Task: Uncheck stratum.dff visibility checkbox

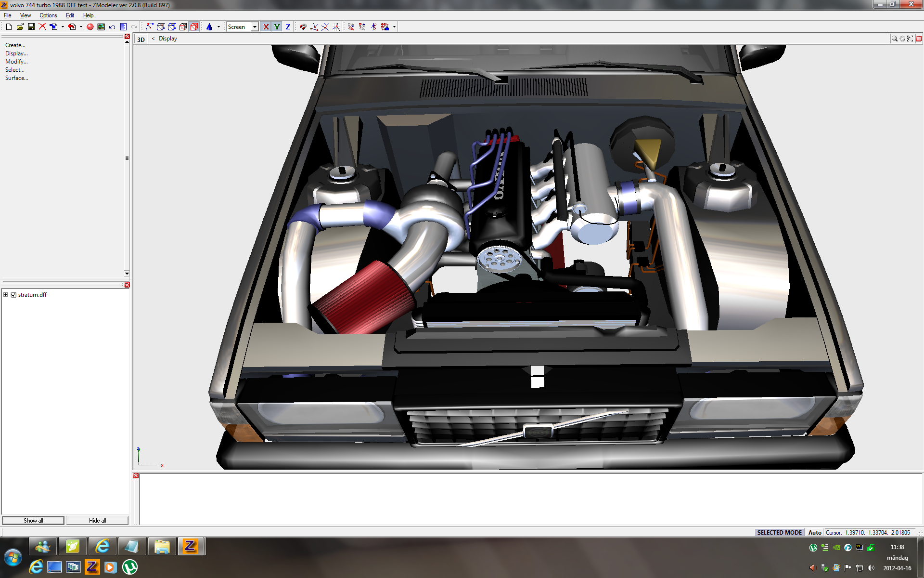Action: pyautogui.click(x=13, y=295)
